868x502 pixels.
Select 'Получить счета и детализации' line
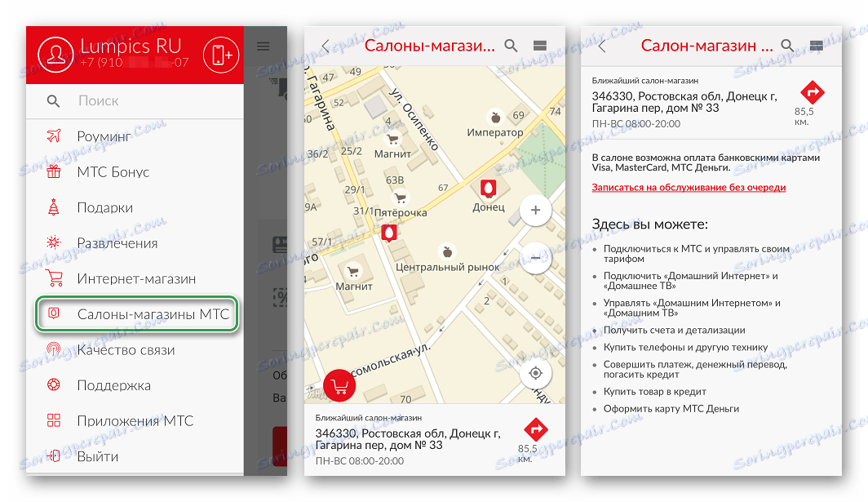674,331
